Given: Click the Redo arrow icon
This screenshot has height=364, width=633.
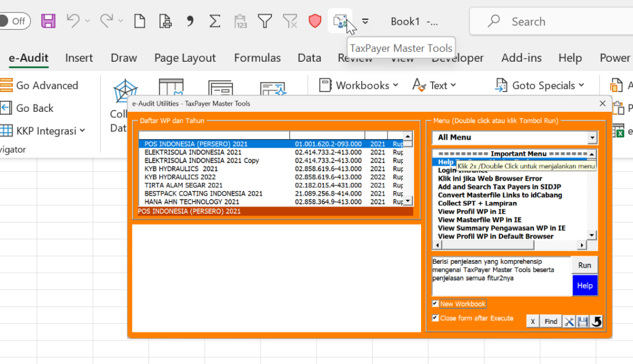Looking at the screenshot, I should 106,21.
